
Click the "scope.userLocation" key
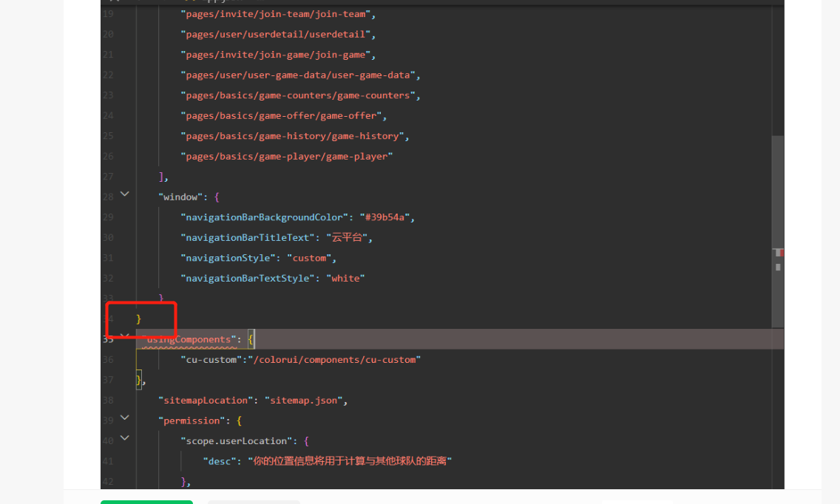[237, 441]
